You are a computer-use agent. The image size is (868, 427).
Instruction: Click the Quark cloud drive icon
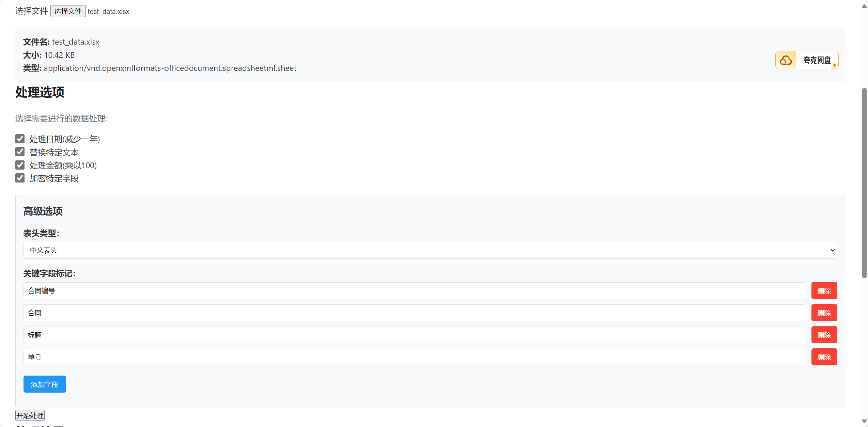click(x=786, y=60)
